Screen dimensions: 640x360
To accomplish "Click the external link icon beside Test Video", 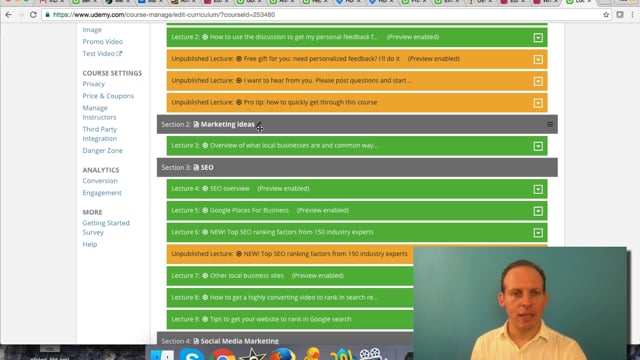I will click(119, 53).
